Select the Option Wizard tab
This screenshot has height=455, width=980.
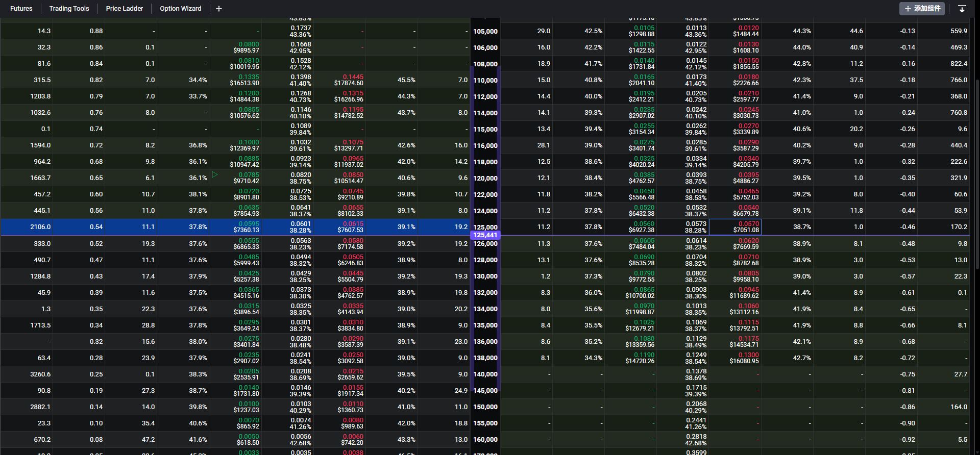(181, 9)
